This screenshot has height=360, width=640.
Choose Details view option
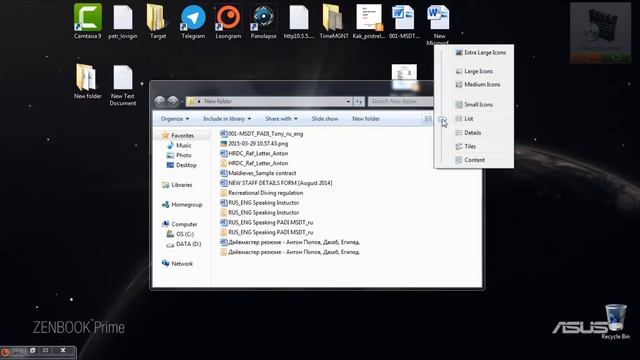468,133
